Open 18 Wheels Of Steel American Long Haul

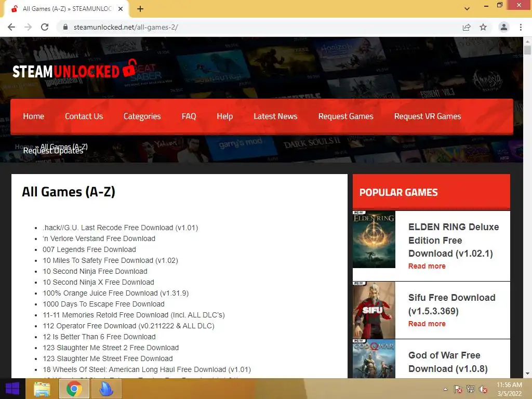pyautogui.click(x=147, y=369)
